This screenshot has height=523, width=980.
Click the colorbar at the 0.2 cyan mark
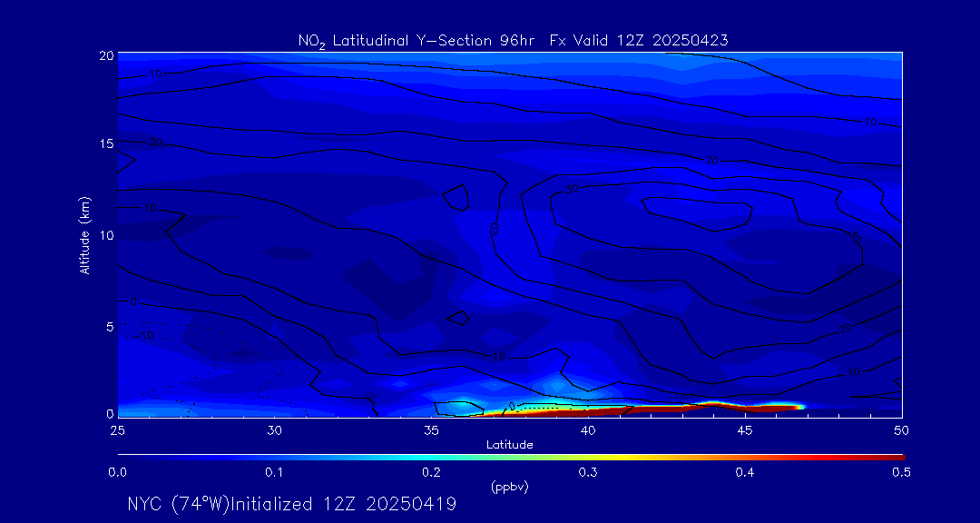coord(432,457)
